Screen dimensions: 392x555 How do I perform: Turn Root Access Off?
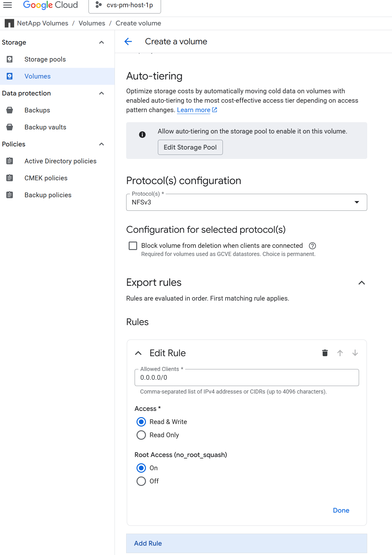click(x=141, y=481)
